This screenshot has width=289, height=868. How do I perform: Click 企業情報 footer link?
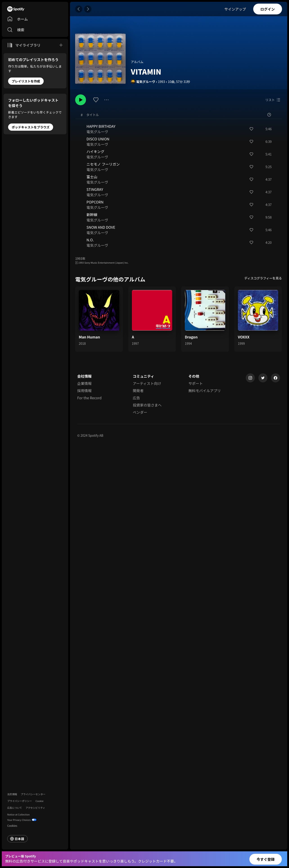84,384
